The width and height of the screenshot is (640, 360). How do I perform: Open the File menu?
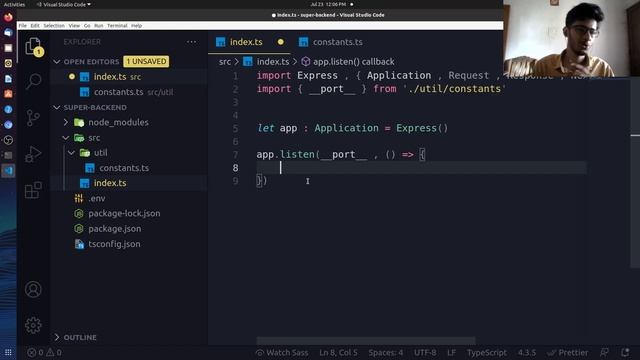(x=22, y=26)
